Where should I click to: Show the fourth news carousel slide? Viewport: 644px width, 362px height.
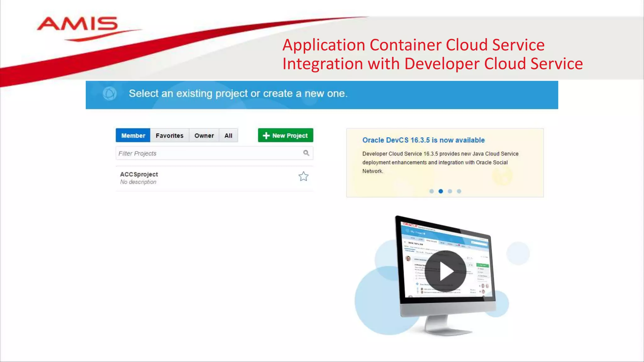coord(459,191)
